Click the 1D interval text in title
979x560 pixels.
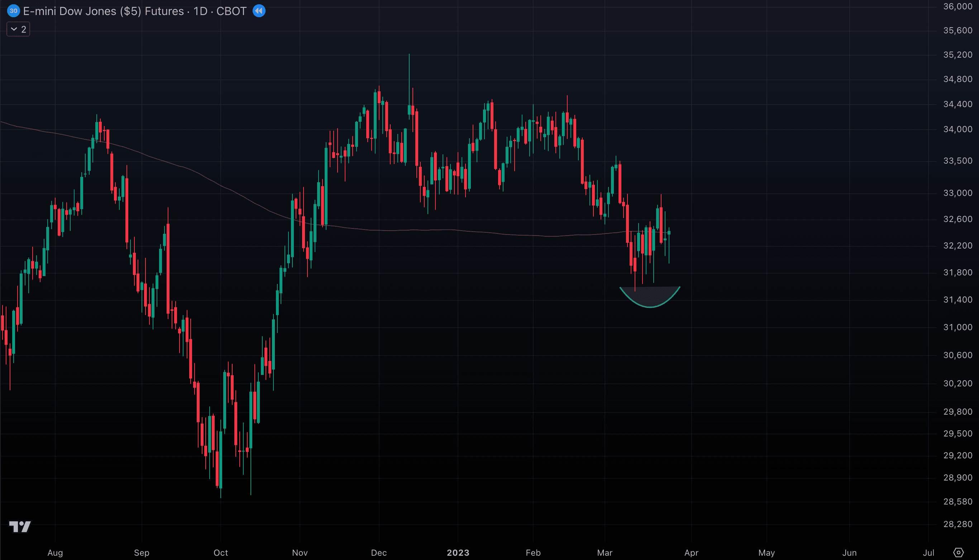pyautogui.click(x=200, y=11)
